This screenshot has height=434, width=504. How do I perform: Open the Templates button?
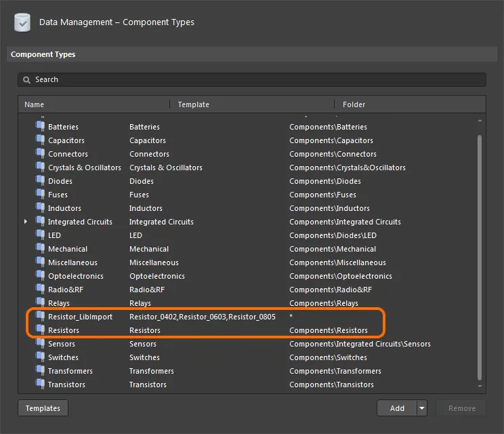(x=43, y=408)
